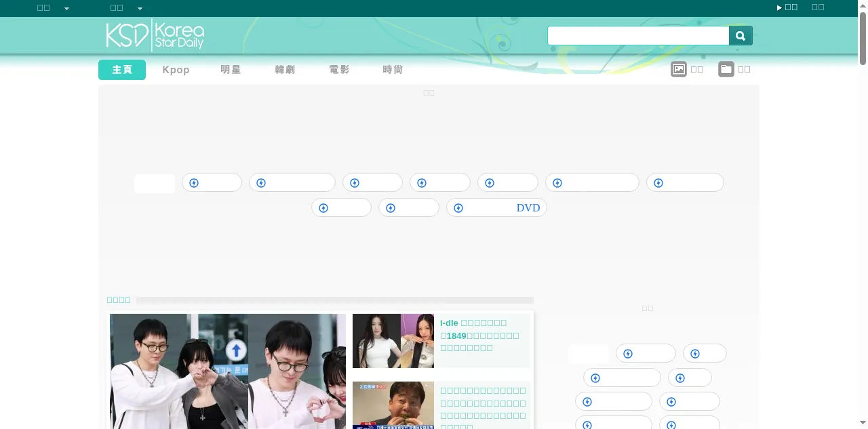This screenshot has width=868, height=429.
Task: Click the search magnifier button
Action: (741, 36)
